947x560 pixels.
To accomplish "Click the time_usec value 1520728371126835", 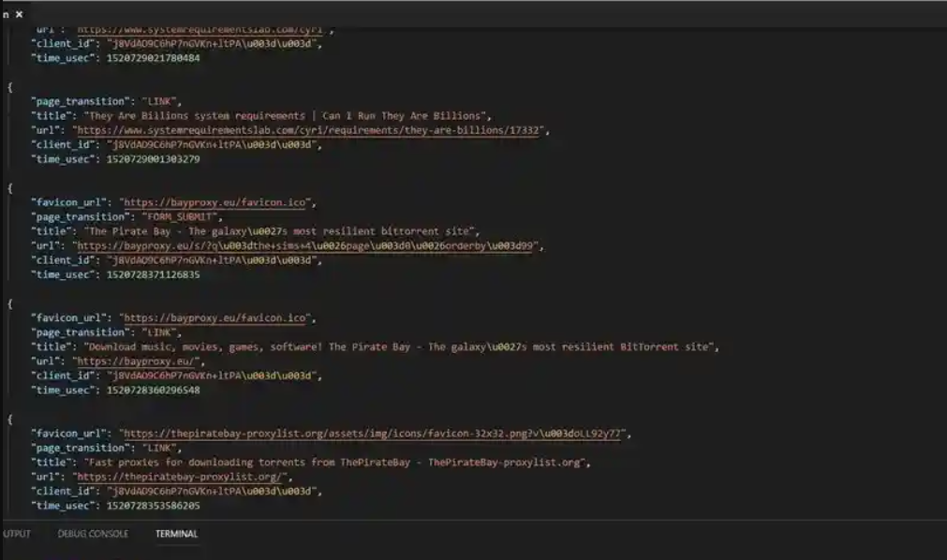I will 153,275.
